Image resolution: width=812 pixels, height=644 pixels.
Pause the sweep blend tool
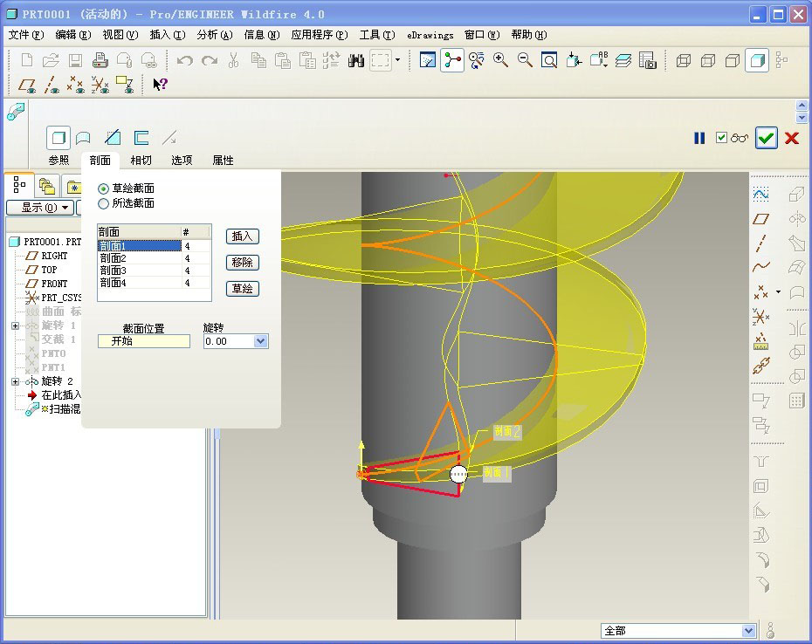(699, 138)
